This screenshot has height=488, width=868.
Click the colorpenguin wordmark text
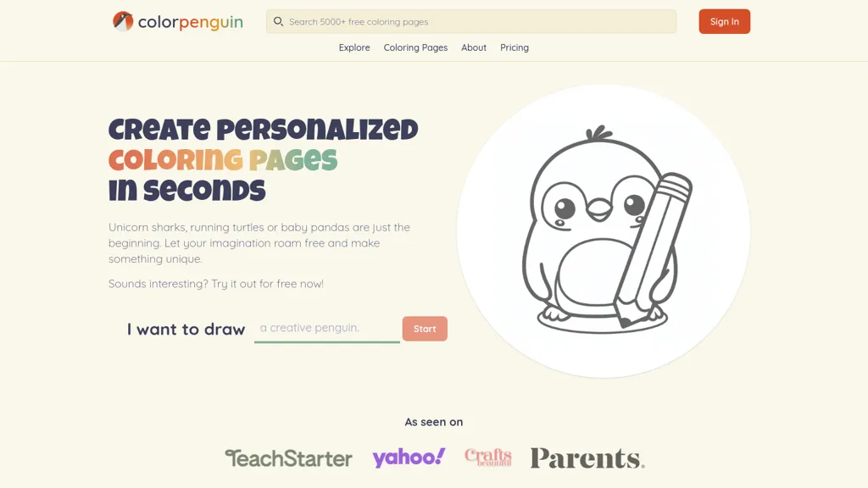click(x=191, y=22)
